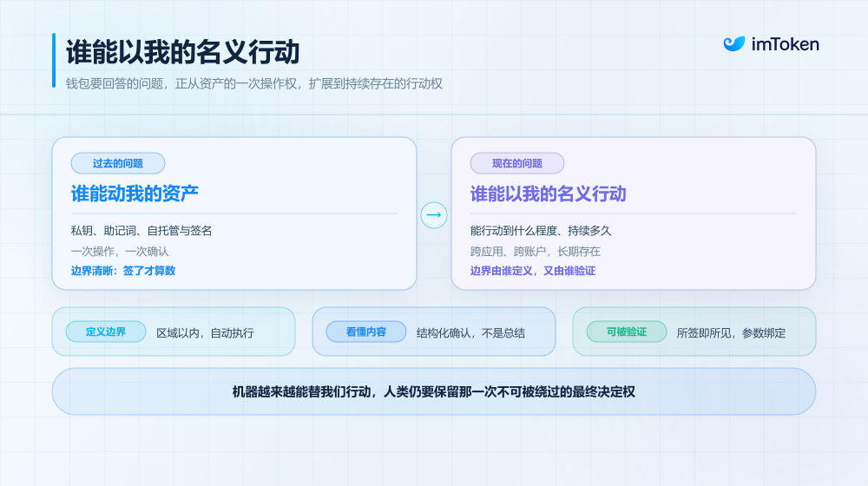
Task: Click the 看懂内容 tag
Action: coord(366,332)
